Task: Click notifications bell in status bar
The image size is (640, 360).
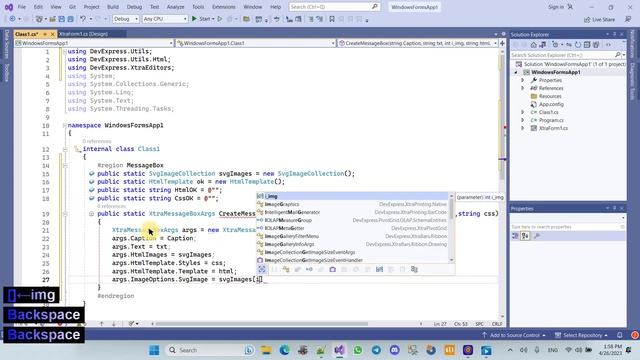Action: coord(620,335)
